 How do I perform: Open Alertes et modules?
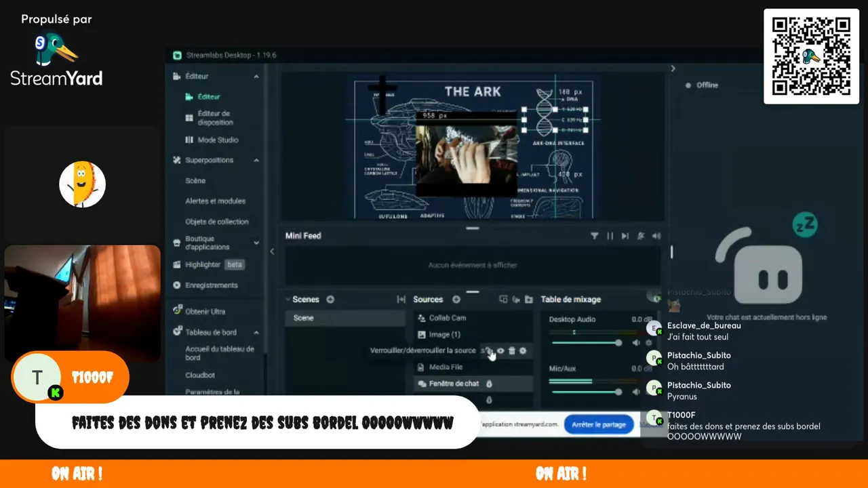[x=216, y=201]
